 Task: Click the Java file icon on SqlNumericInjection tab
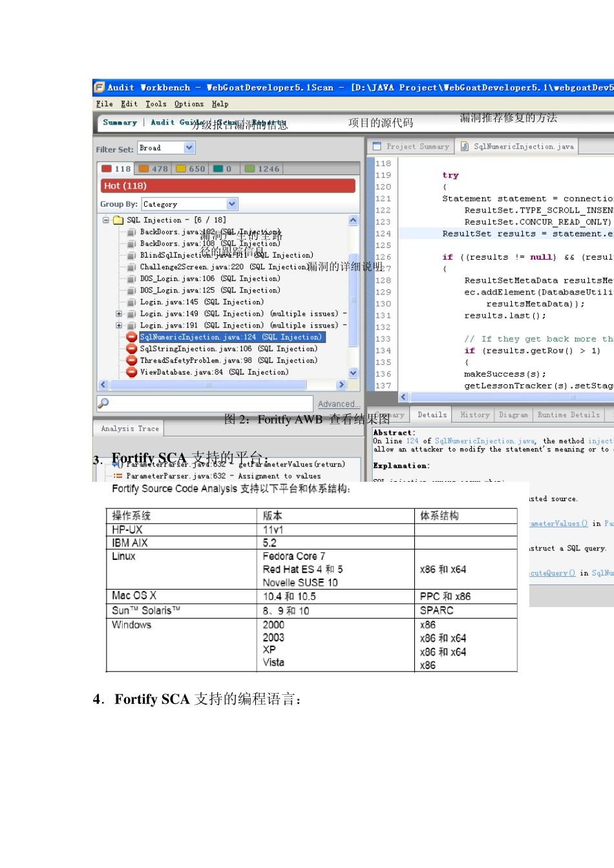pos(465,147)
